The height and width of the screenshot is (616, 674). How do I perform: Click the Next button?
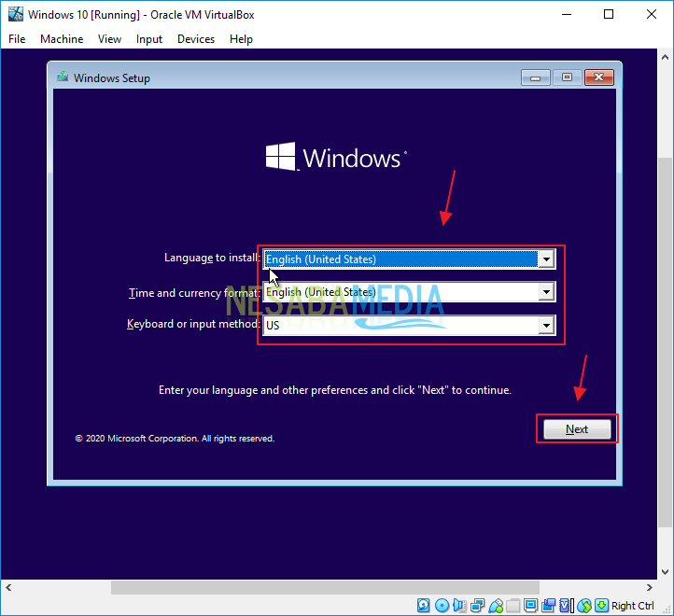point(577,429)
